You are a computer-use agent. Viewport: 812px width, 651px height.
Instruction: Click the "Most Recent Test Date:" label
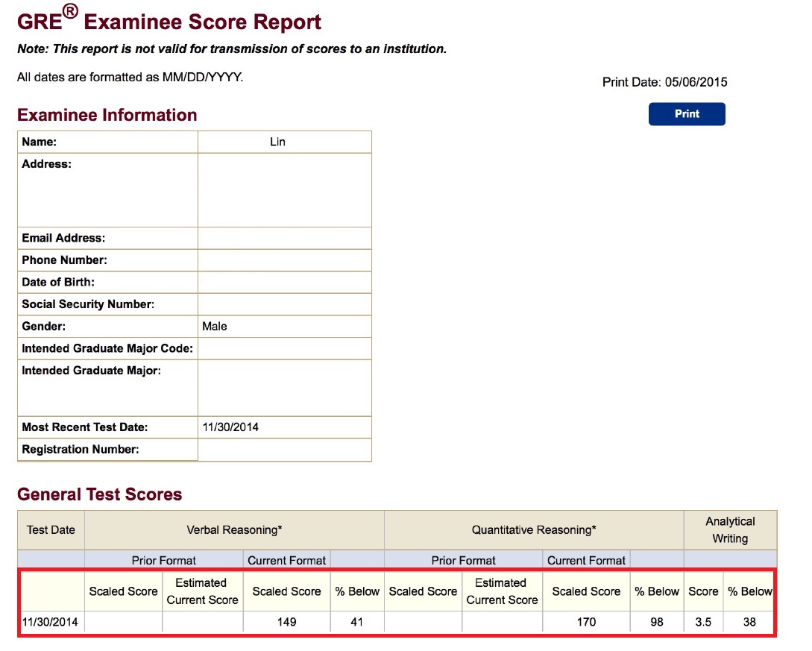pyautogui.click(x=85, y=427)
